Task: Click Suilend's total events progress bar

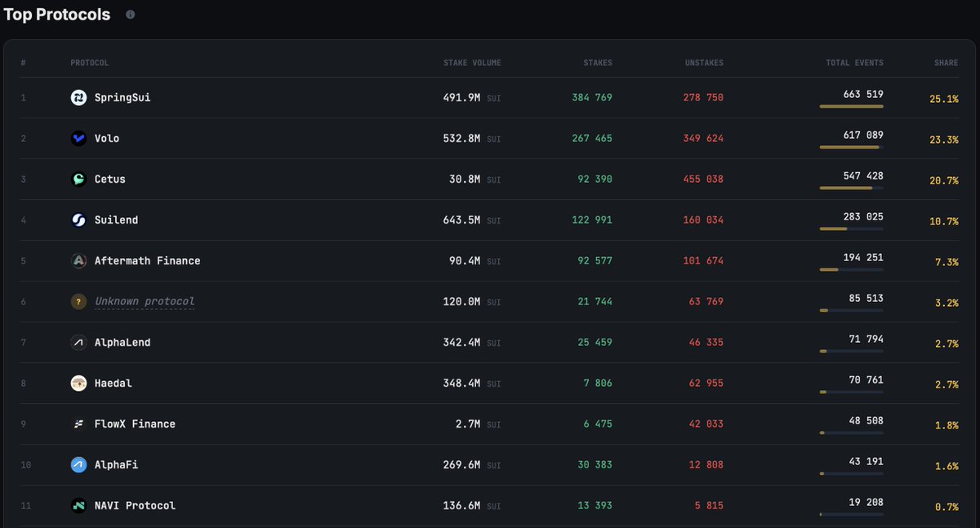Action: pos(852,229)
